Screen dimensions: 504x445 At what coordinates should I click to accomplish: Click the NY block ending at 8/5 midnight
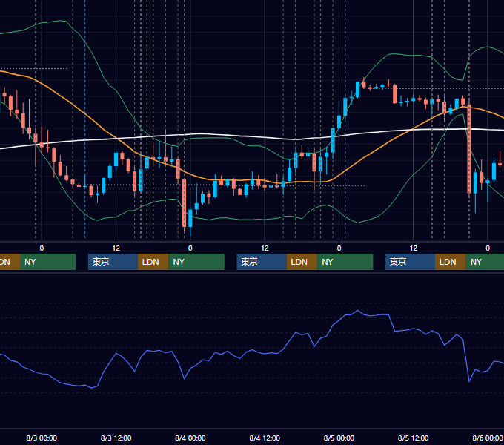pyautogui.click(x=345, y=262)
